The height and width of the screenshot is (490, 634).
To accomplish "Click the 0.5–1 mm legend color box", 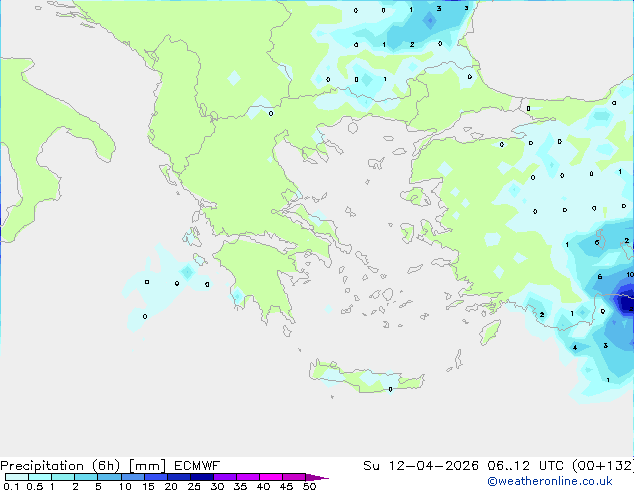I will coord(40,477).
